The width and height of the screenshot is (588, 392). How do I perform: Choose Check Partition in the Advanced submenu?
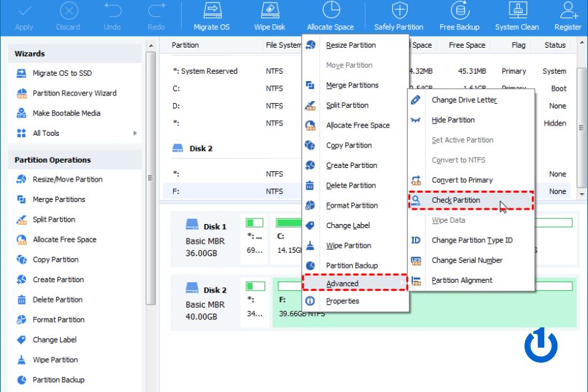455,200
